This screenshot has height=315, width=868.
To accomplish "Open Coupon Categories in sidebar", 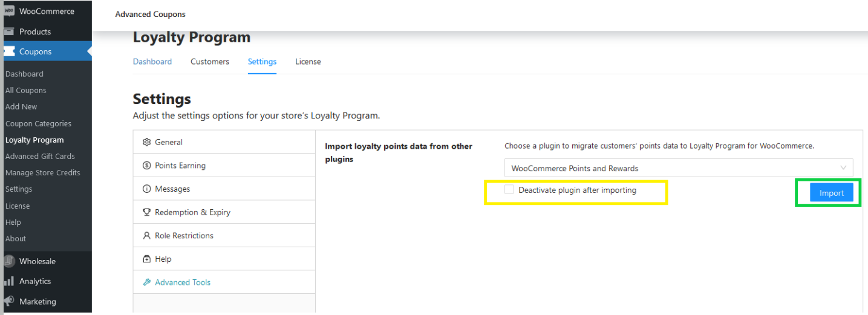I will [38, 123].
